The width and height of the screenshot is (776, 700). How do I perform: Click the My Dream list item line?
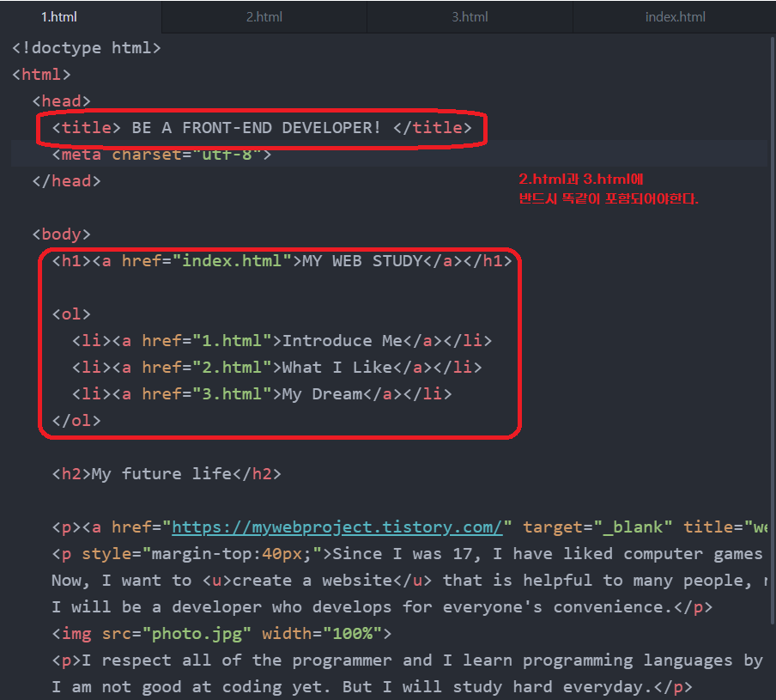pos(263,394)
